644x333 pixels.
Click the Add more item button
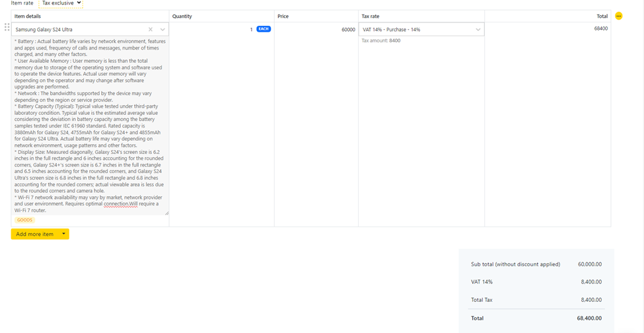[34, 234]
